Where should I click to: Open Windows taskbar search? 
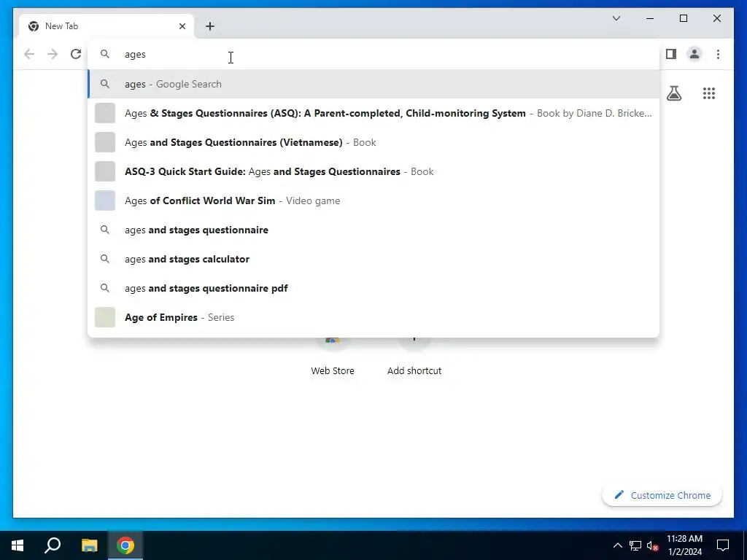(53, 545)
